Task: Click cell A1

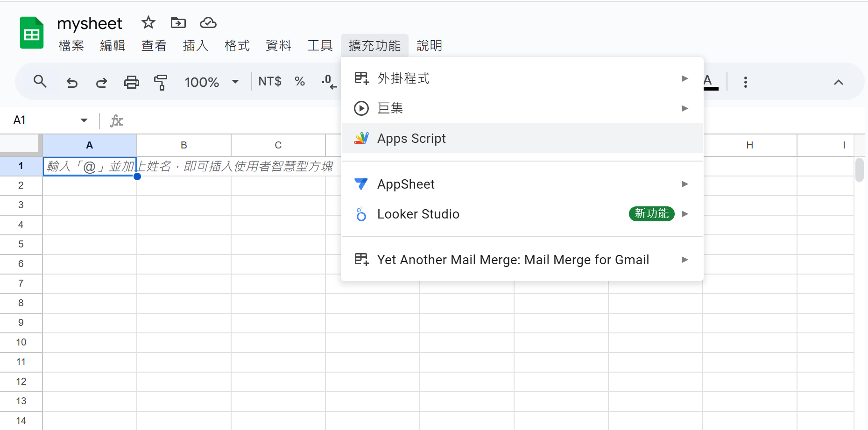Action: 90,166
